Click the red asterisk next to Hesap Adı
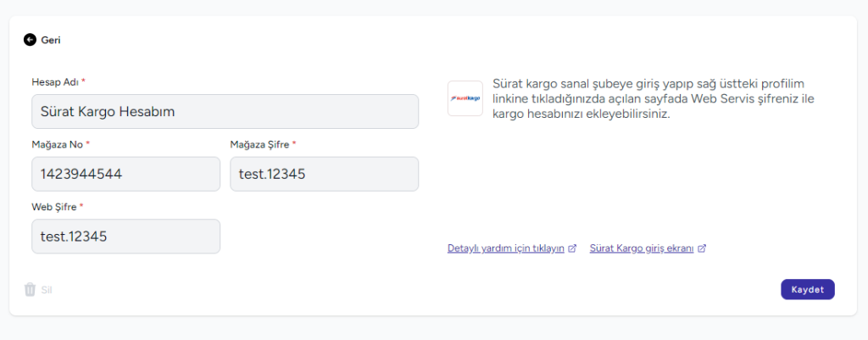Screen dimensions: 868x340 point(84,81)
